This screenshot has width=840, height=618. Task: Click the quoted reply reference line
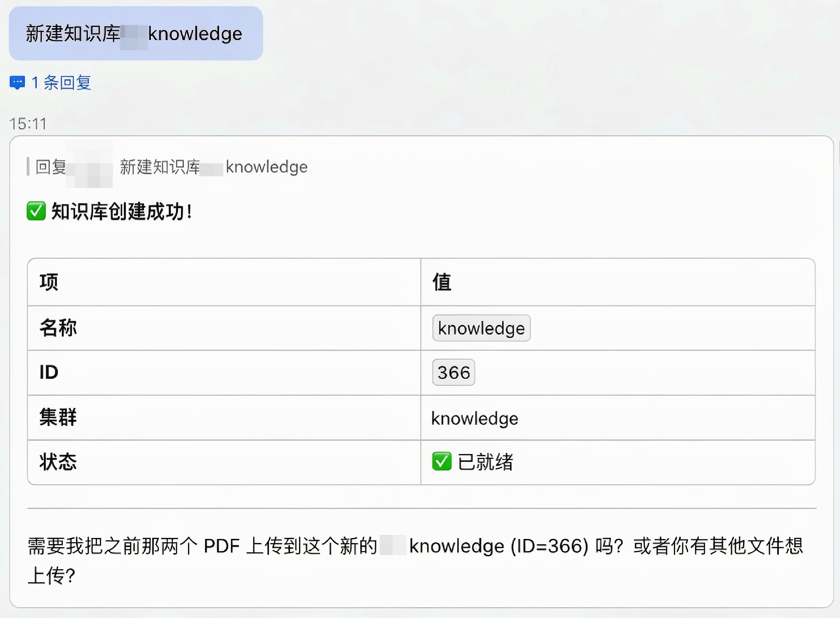click(x=167, y=167)
